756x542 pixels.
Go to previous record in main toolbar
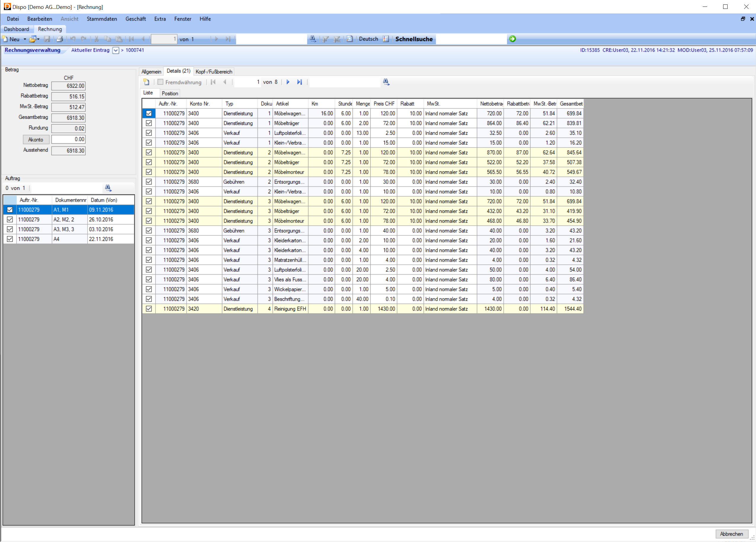click(143, 39)
